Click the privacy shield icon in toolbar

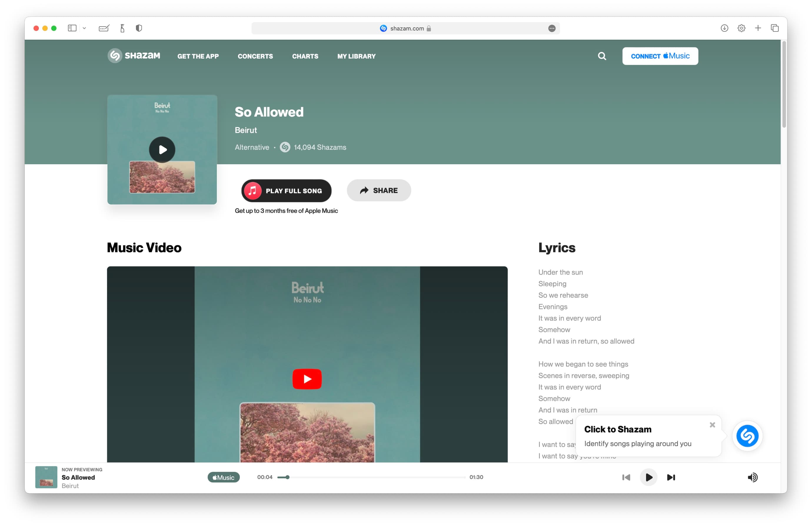(x=139, y=28)
